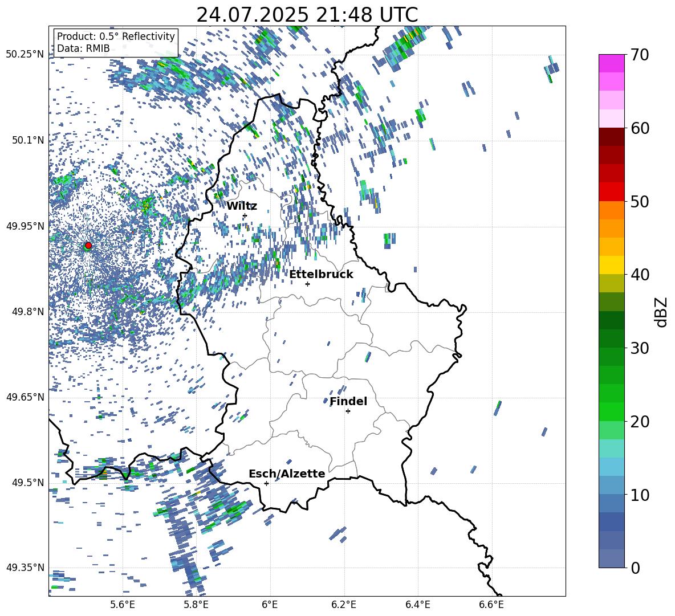
Task: Click the Esch/Alzette city label
Action: click(x=287, y=474)
